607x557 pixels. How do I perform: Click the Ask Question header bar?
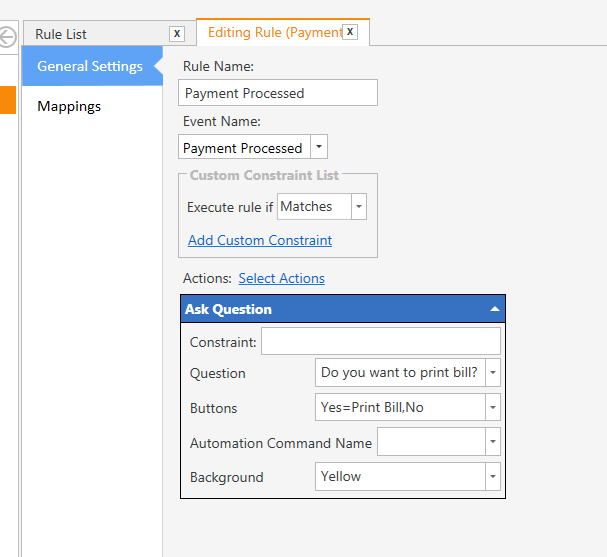point(343,309)
